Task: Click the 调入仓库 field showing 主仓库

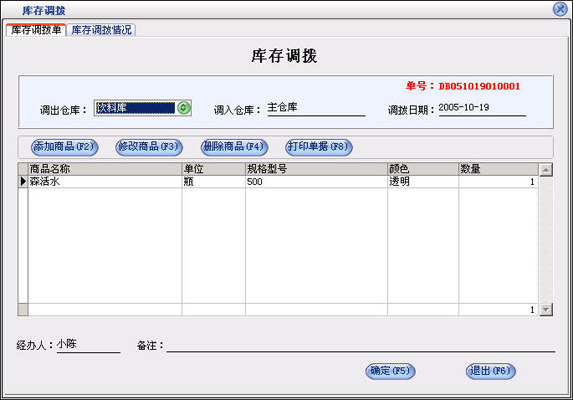Action: pyautogui.click(x=316, y=108)
